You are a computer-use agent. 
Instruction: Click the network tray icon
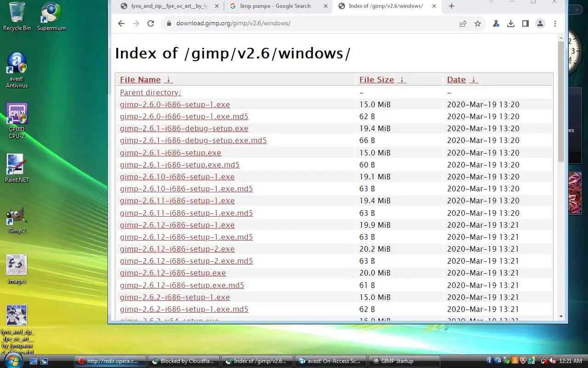544,361
